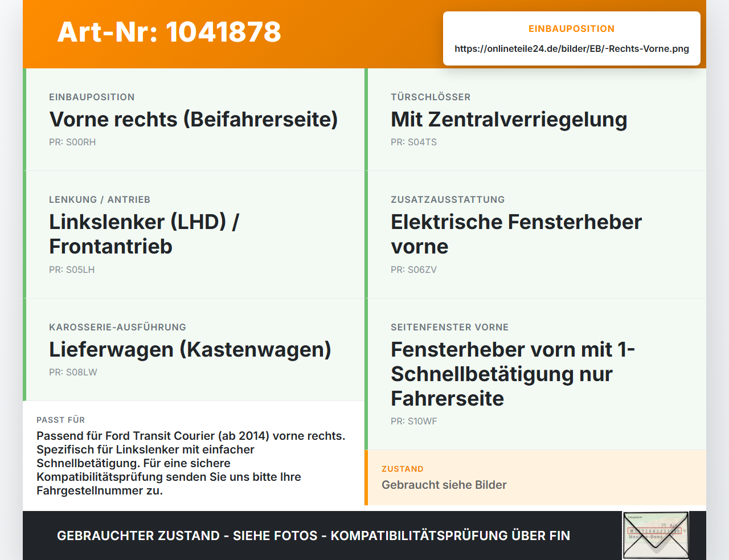Click the PR: S04TS code
The height and width of the screenshot is (560, 729).
pyautogui.click(x=414, y=142)
